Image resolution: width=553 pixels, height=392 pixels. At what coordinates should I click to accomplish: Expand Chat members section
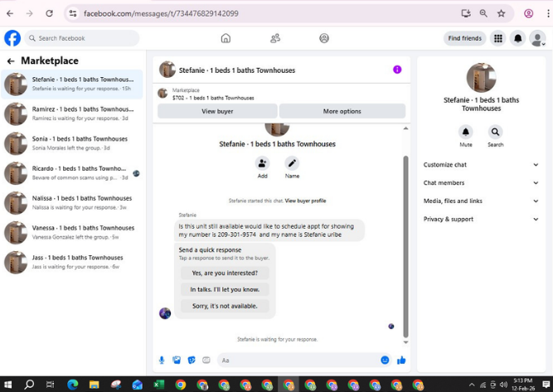(481, 182)
